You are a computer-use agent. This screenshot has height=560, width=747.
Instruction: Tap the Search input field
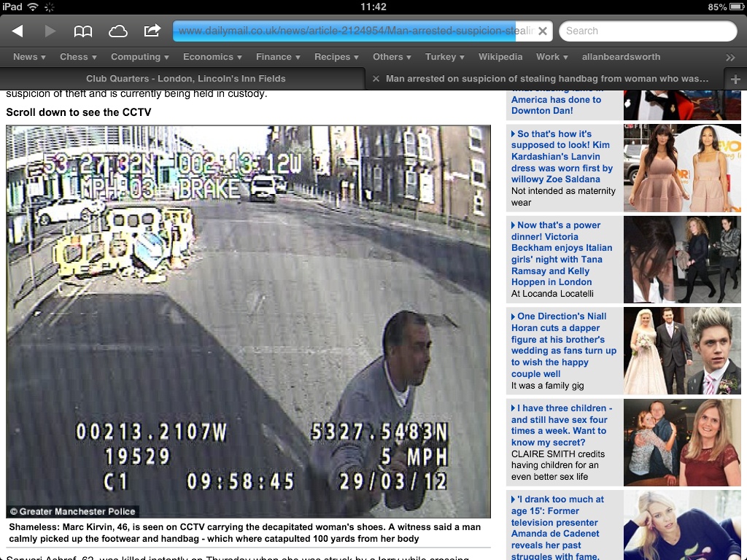pyautogui.click(x=648, y=31)
